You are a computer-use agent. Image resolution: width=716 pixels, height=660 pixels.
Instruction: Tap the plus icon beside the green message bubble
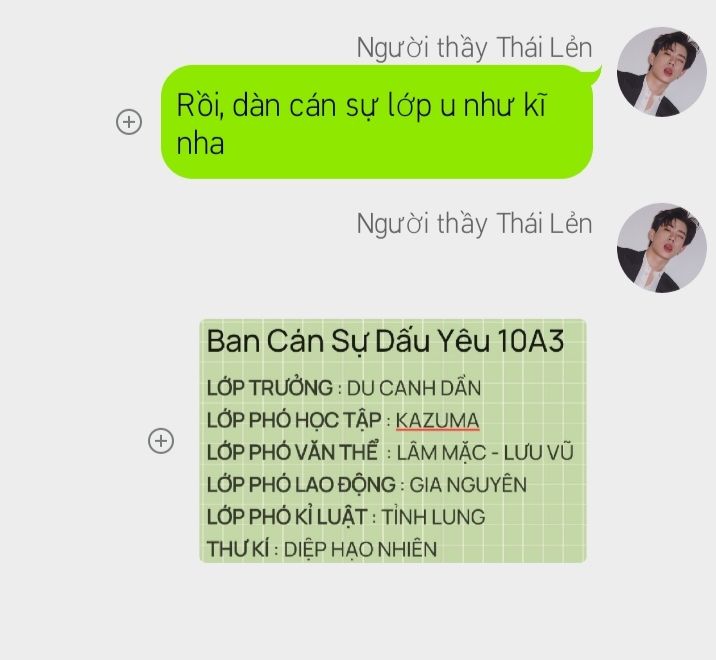[129, 122]
